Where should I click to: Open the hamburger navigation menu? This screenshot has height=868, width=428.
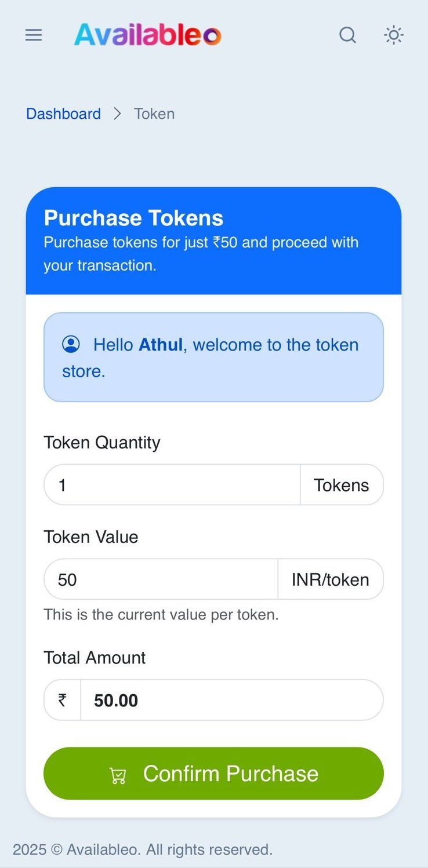pyautogui.click(x=34, y=35)
